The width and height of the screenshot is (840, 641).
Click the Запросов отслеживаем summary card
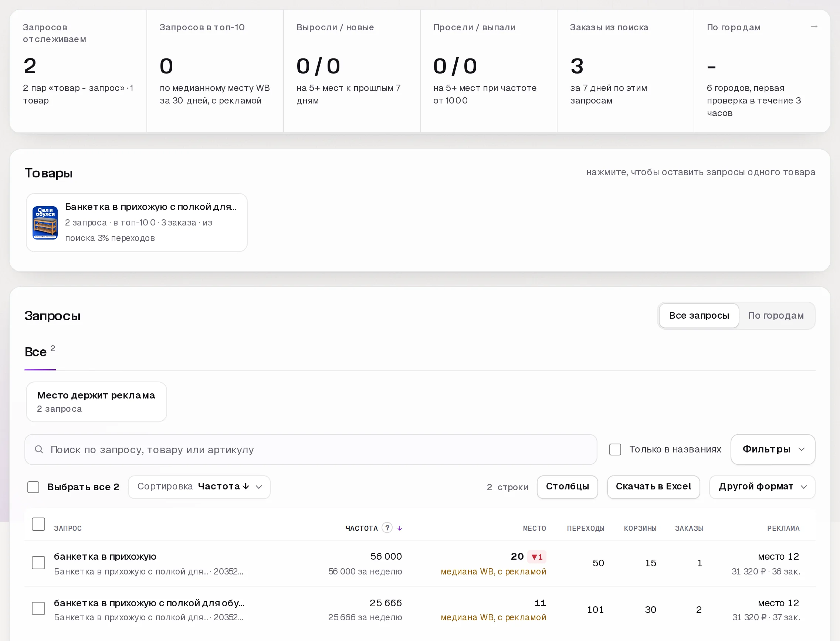click(x=78, y=71)
